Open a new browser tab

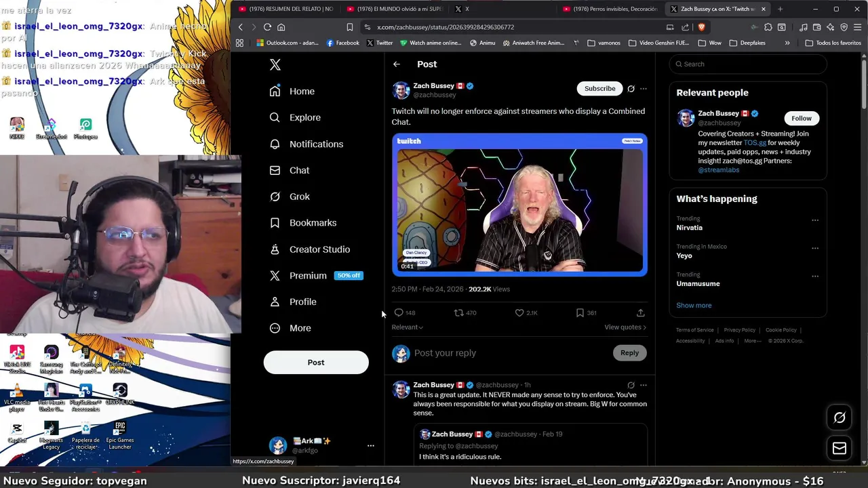point(780,9)
